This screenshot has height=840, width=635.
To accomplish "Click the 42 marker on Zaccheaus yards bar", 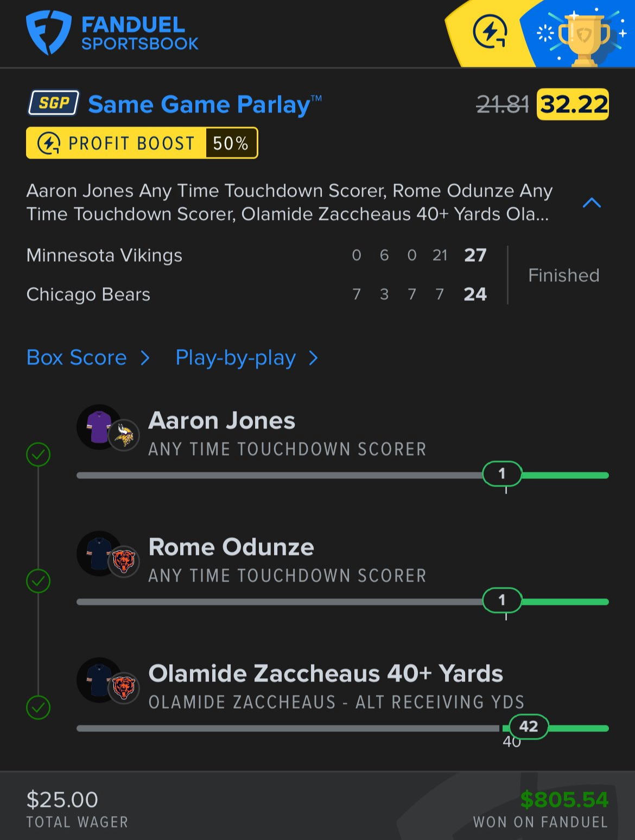I will (x=528, y=727).
